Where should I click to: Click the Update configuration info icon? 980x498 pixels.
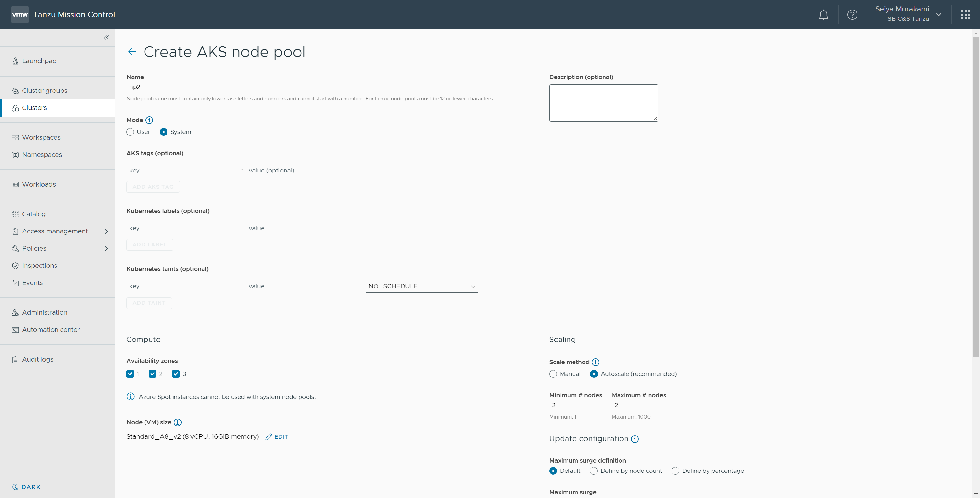[635, 439]
